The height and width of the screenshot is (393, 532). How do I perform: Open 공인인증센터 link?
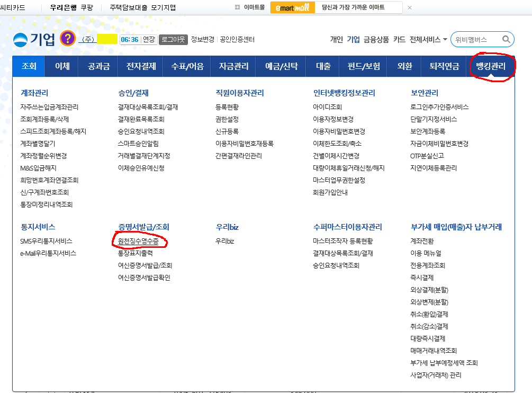click(x=237, y=39)
